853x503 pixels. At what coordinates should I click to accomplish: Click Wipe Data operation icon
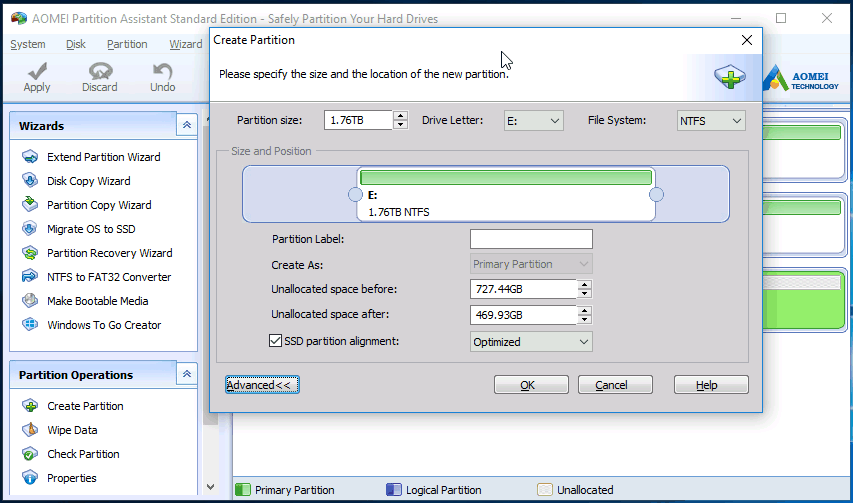click(x=30, y=430)
